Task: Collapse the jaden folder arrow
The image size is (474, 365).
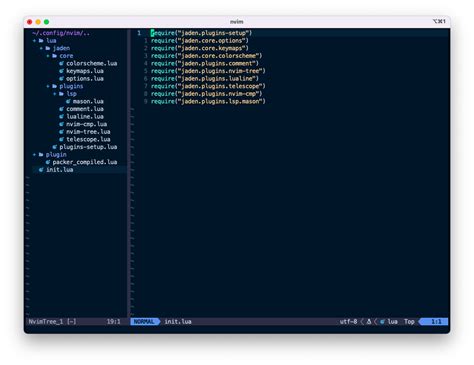Action: [41, 48]
